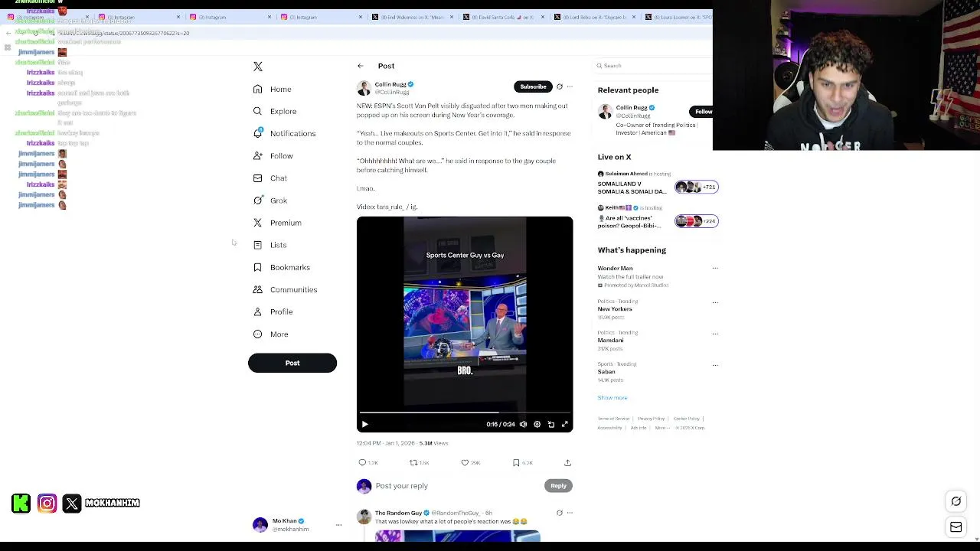Open Grok explain icon on Collin Rugg's post

pyautogui.click(x=559, y=86)
